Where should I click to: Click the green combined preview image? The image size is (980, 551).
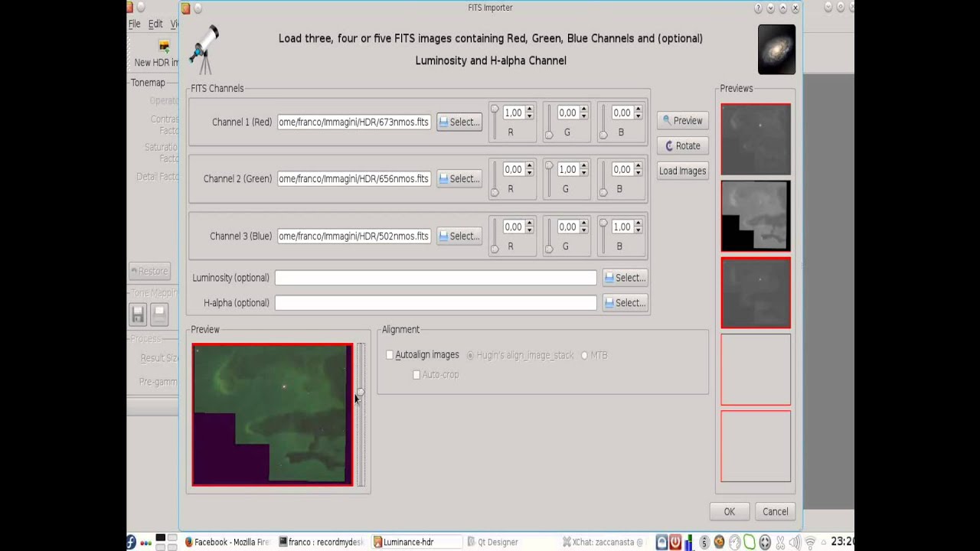pyautogui.click(x=273, y=414)
